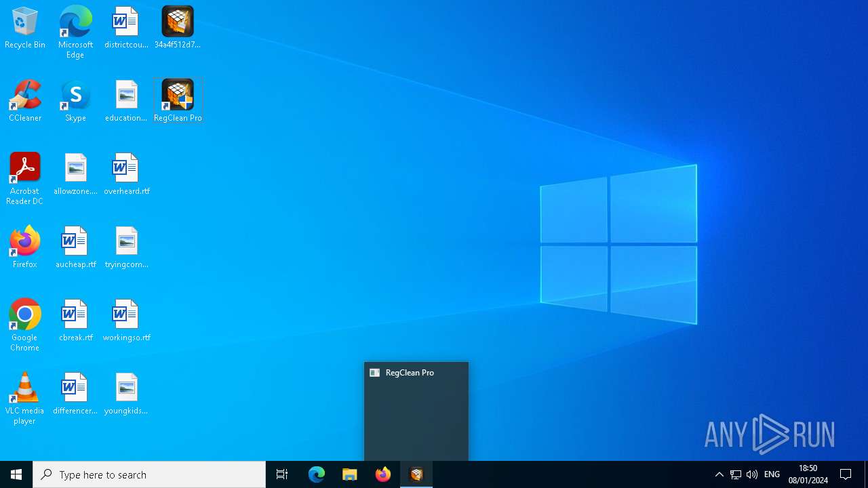The height and width of the screenshot is (488, 868).
Task: Select the overheard.rtf document icon
Action: point(126,175)
